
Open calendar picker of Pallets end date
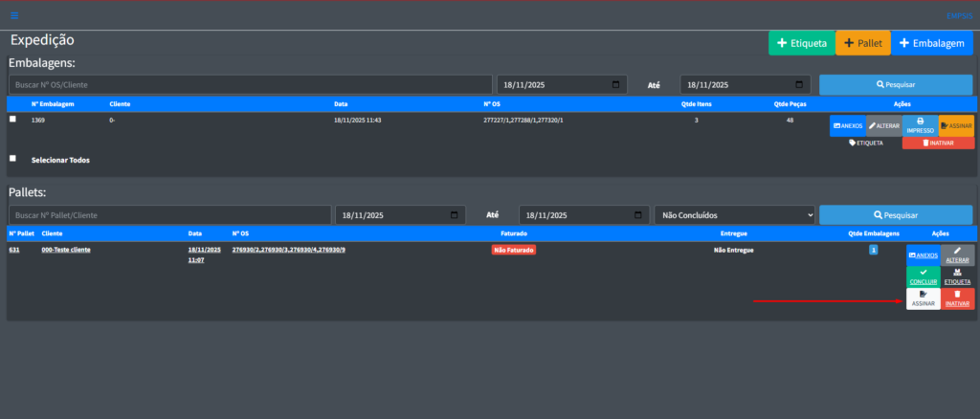[x=637, y=215]
